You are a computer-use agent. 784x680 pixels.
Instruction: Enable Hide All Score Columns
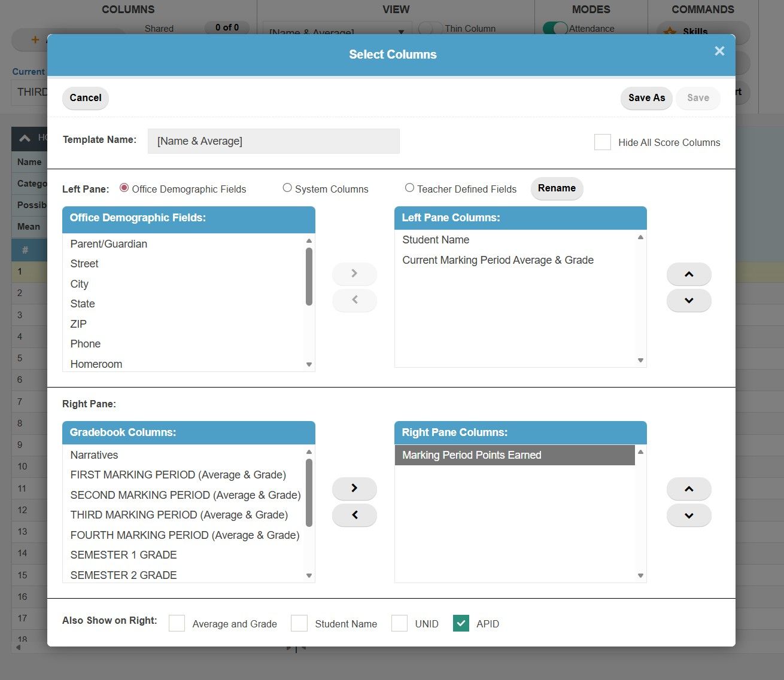(x=602, y=142)
